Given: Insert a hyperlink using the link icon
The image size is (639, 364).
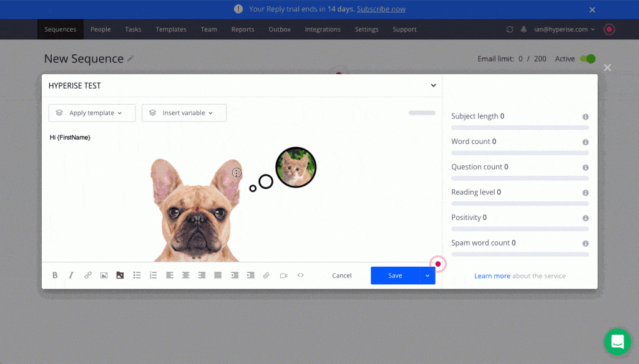Looking at the screenshot, I should (88, 275).
